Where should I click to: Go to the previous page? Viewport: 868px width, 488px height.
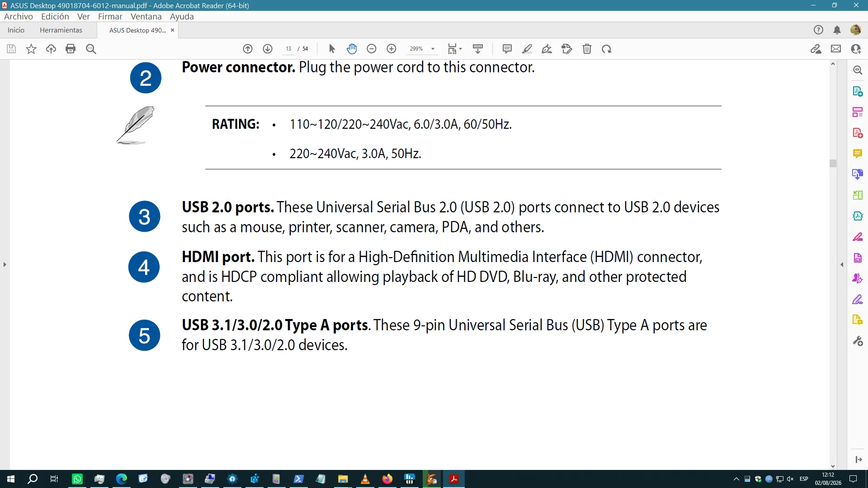click(x=248, y=49)
